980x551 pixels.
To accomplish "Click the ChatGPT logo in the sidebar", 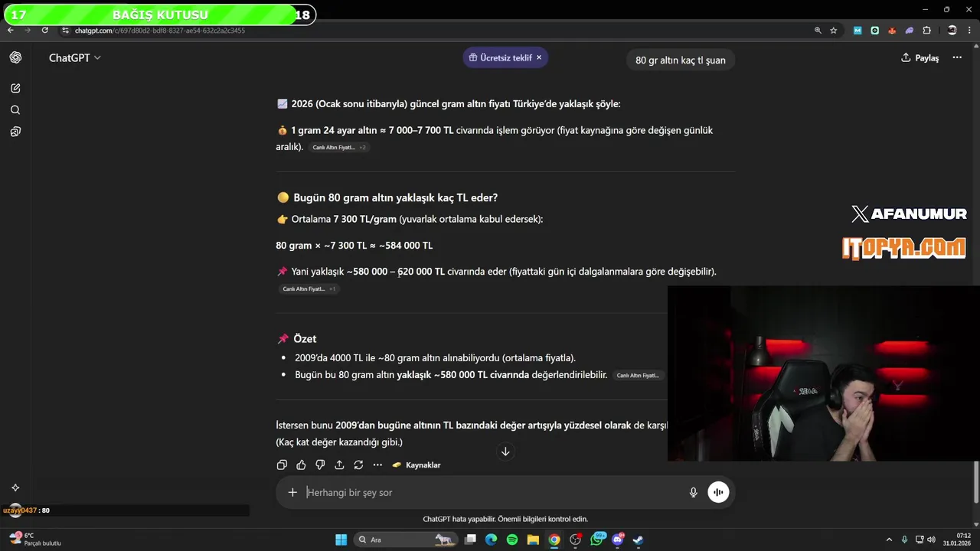I will pos(15,58).
